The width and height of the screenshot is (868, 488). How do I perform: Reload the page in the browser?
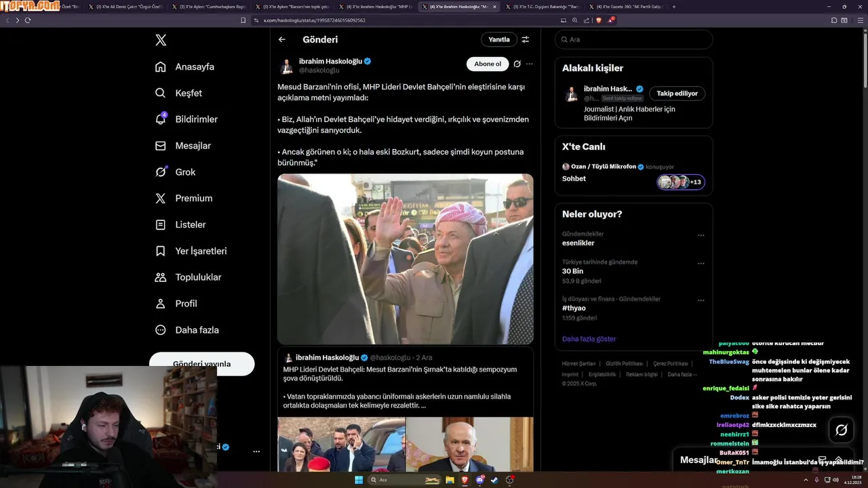(28, 20)
